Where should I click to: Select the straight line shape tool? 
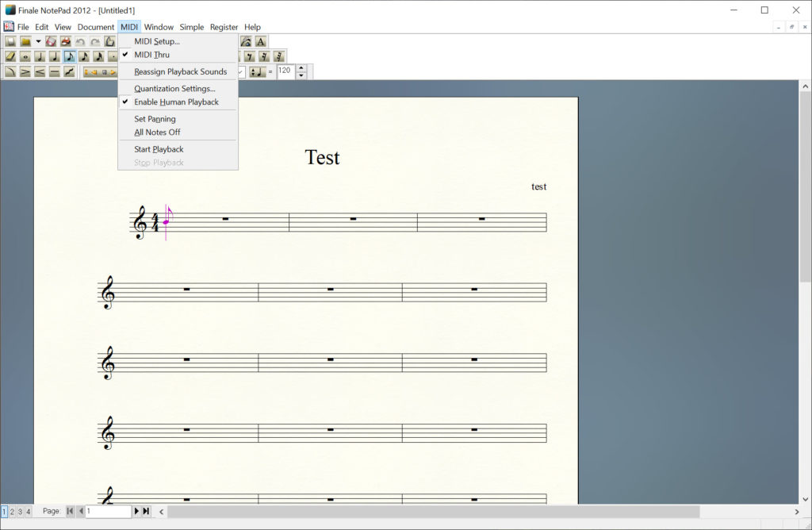pos(55,72)
